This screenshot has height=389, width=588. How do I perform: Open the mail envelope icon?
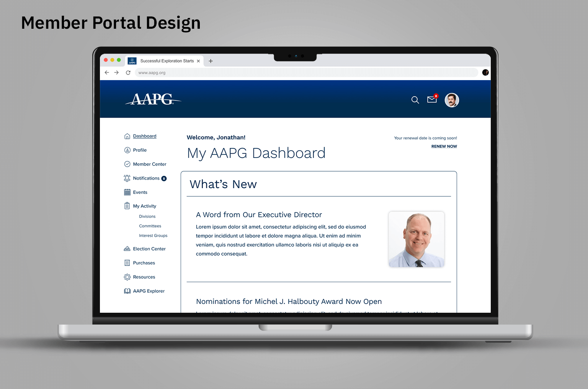pyautogui.click(x=432, y=99)
